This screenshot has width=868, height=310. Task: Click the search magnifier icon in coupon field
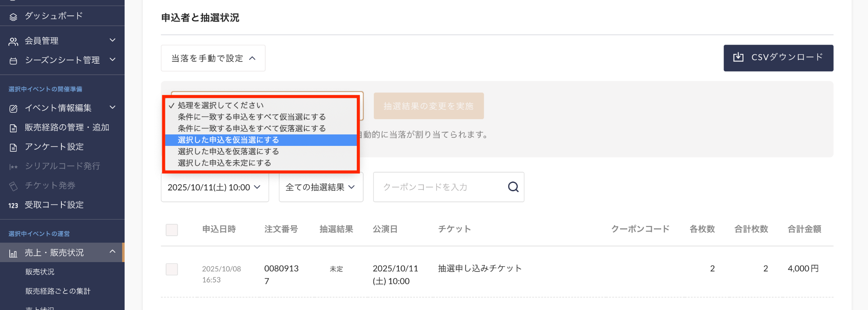point(513,187)
